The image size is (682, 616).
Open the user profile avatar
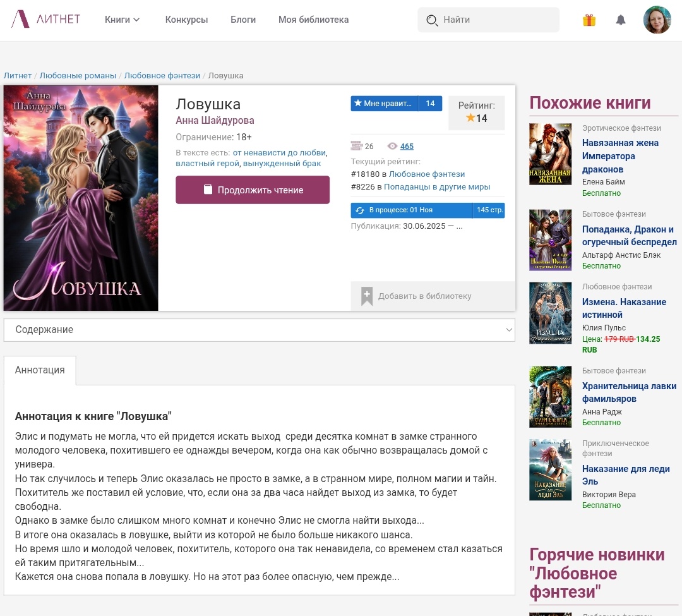tap(657, 20)
